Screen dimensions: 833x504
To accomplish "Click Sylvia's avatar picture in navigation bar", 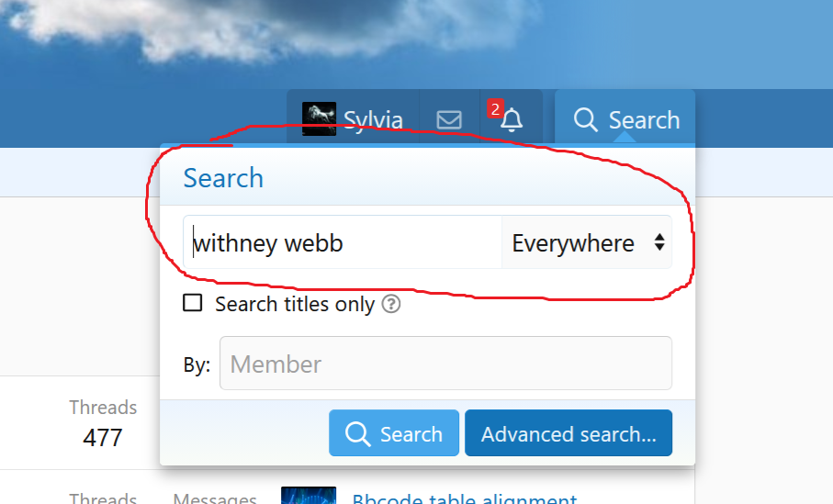I will point(319,119).
